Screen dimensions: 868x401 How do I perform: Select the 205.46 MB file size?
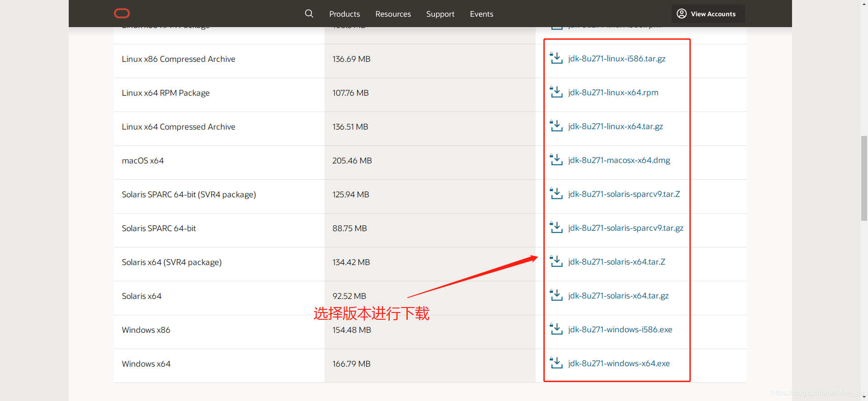[x=352, y=161]
